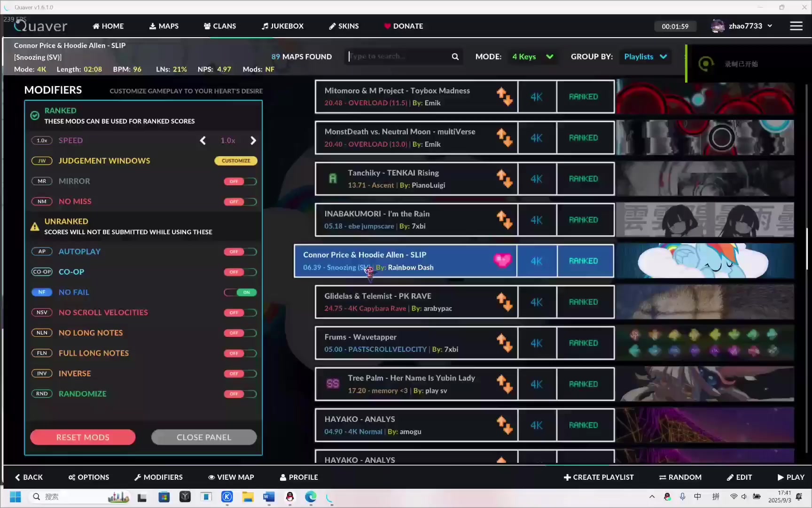Click the search magnifier icon
The image size is (812, 508).
click(455, 56)
